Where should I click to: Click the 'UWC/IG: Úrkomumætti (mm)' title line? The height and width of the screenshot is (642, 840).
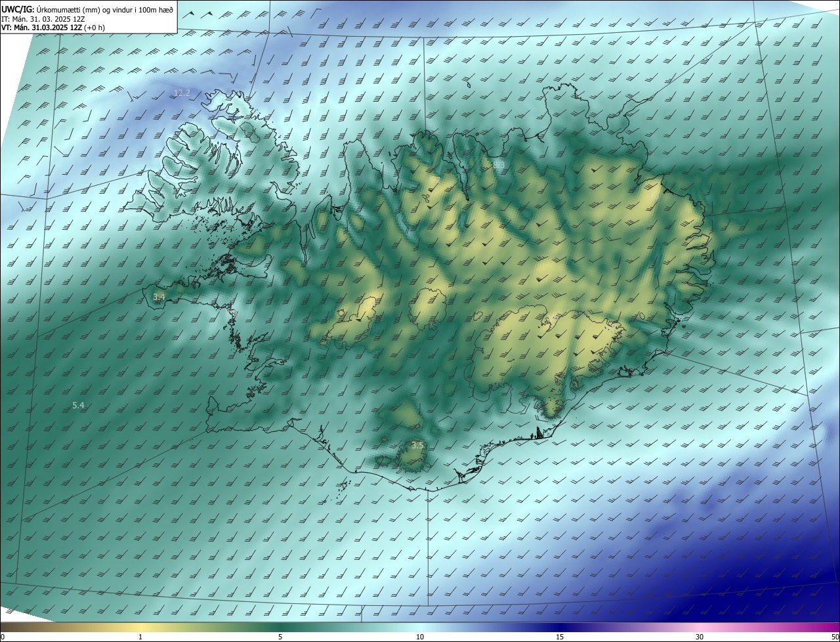[x=87, y=9]
